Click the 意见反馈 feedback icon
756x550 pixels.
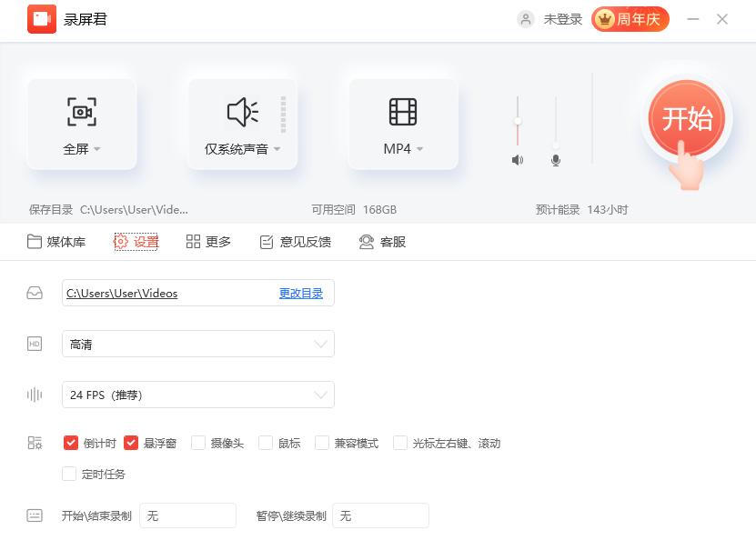(x=266, y=242)
